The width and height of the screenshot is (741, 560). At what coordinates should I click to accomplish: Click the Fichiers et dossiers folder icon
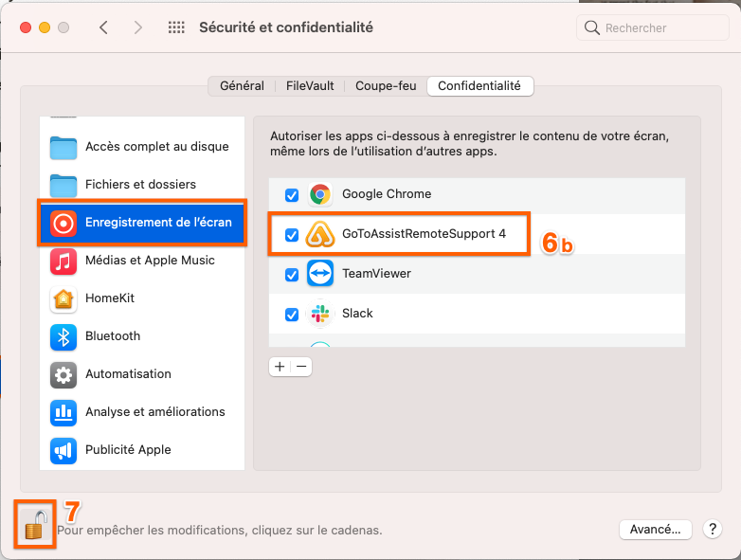click(x=63, y=186)
